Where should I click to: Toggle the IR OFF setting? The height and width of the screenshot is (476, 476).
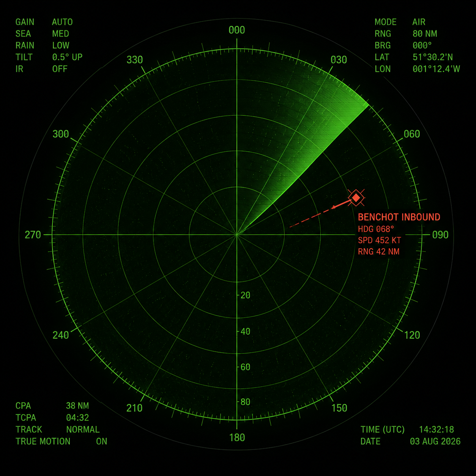click(x=60, y=69)
